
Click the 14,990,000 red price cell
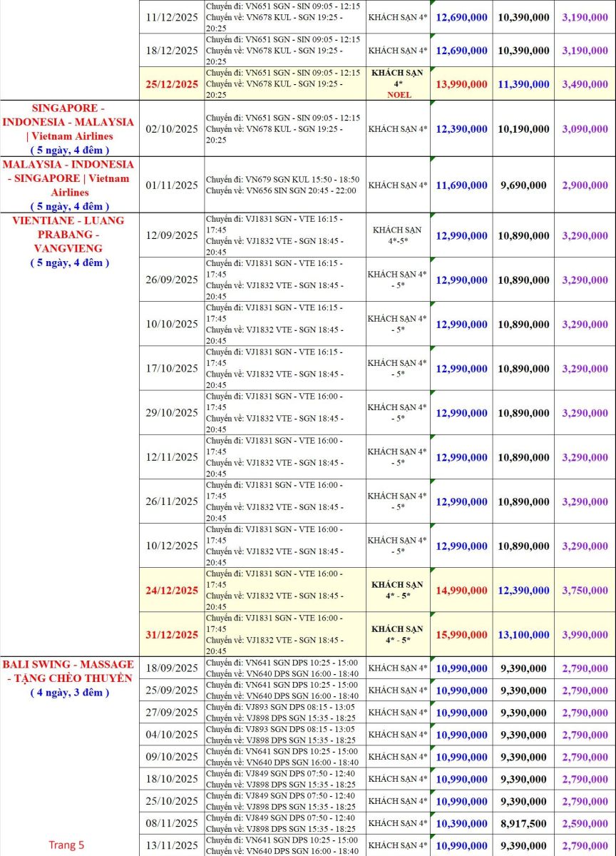tap(461, 591)
